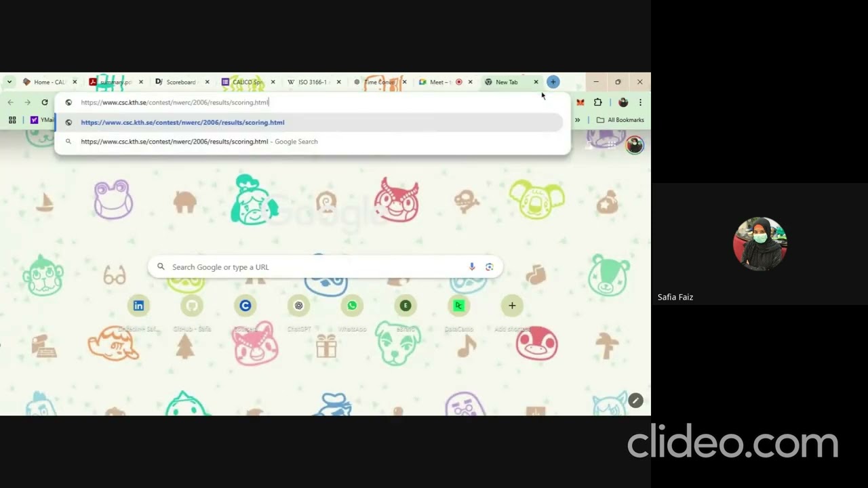
Task: Close the New Tab tab
Action: (536, 82)
